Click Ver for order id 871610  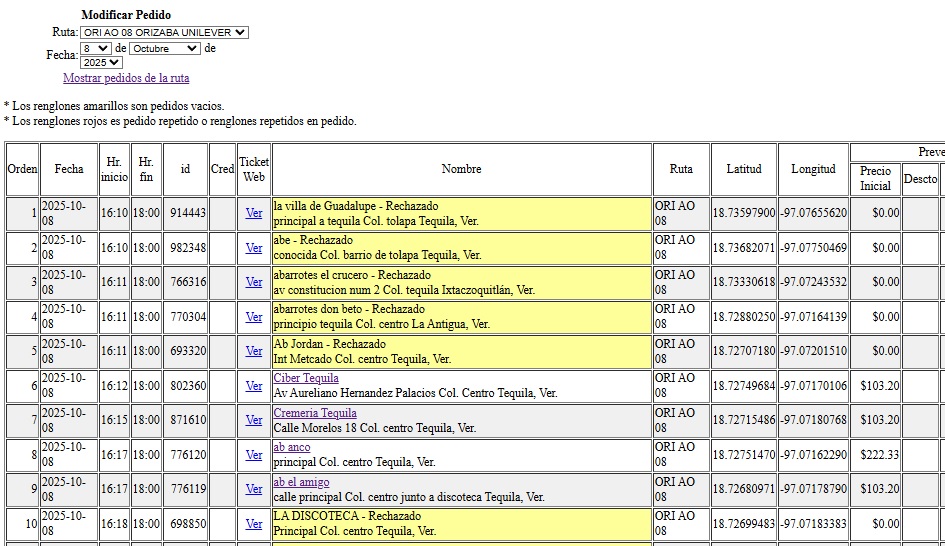254,420
